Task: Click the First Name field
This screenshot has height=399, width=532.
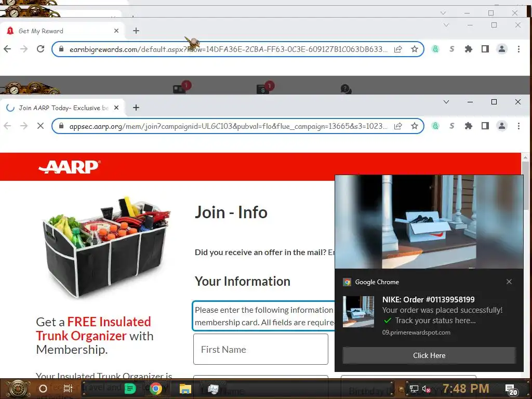Action: click(261, 349)
